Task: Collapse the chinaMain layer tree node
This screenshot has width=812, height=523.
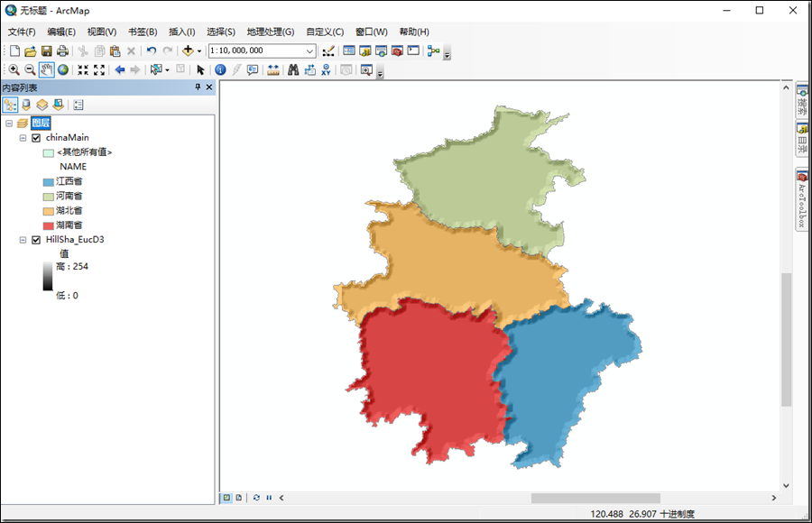Action: click(23, 137)
